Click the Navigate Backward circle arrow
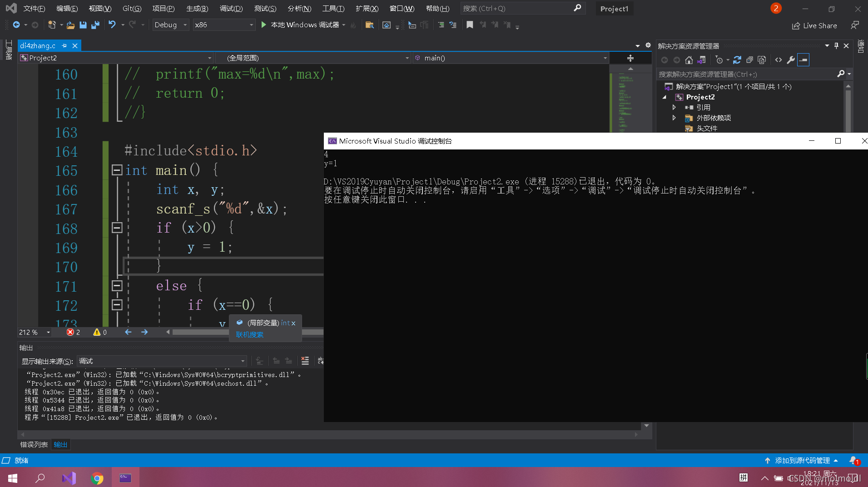 click(16, 25)
